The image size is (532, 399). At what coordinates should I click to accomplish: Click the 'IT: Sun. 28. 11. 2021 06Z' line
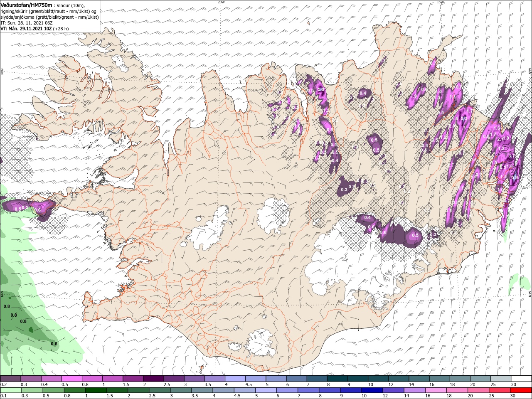26,23
